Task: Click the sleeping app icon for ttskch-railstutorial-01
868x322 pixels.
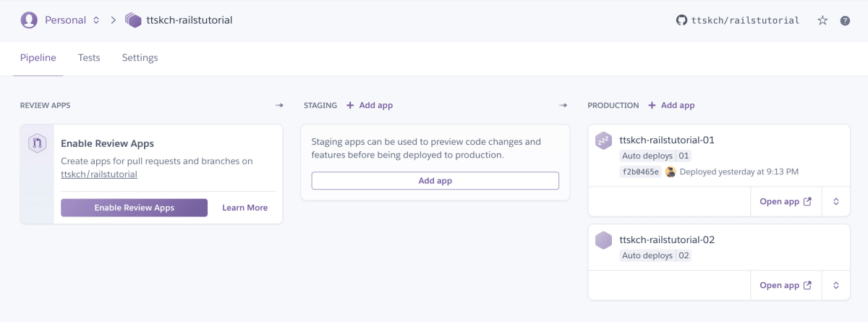Action: coord(604,141)
